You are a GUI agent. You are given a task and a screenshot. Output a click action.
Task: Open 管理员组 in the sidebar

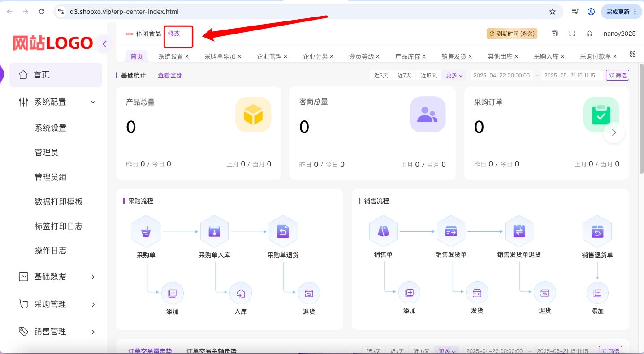[x=51, y=177]
